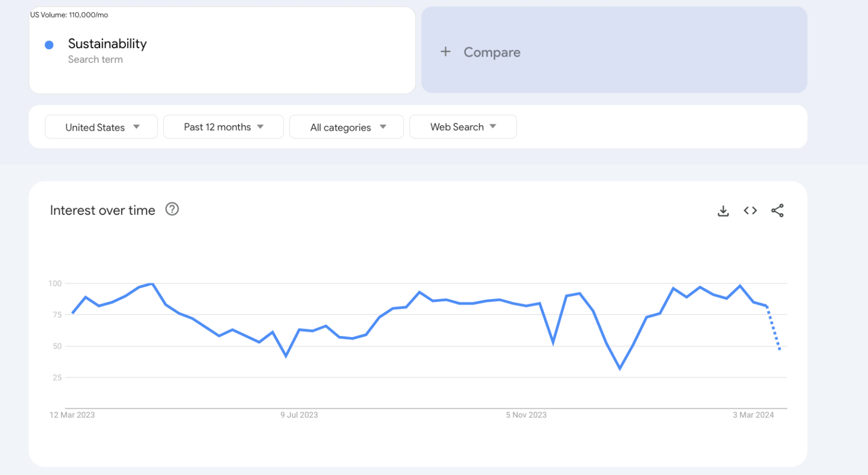Click the plus icon in the Compare box
Viewport: 868px width, 475px height.
click(x=446, y=51)
